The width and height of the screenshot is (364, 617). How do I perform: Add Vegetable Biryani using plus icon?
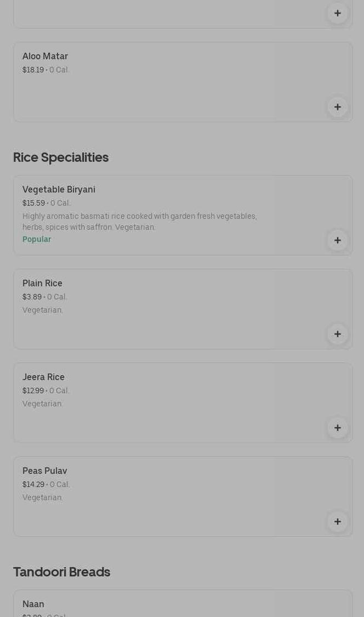point(337,240)
